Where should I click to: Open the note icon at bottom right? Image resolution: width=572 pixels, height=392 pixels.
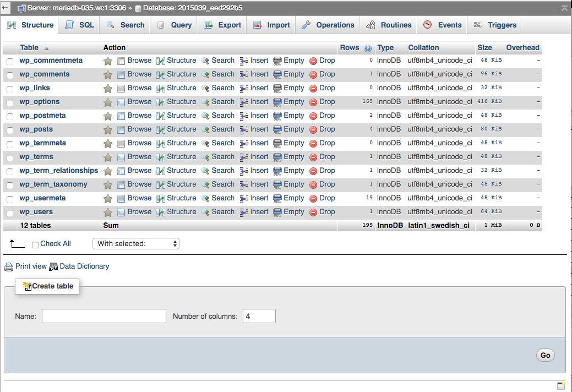point(561,386)
